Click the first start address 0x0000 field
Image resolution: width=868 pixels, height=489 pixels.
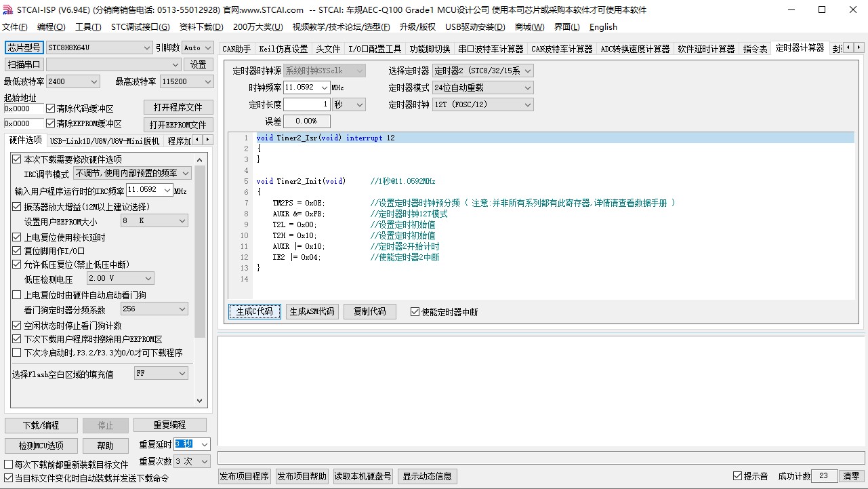(24, 109)
